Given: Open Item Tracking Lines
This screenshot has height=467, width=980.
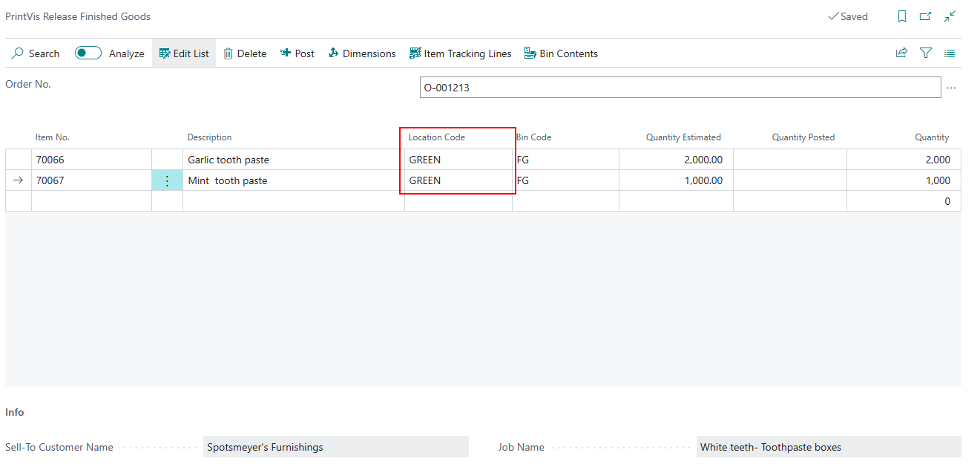Looking at the screenshot, I should [460, 53].
